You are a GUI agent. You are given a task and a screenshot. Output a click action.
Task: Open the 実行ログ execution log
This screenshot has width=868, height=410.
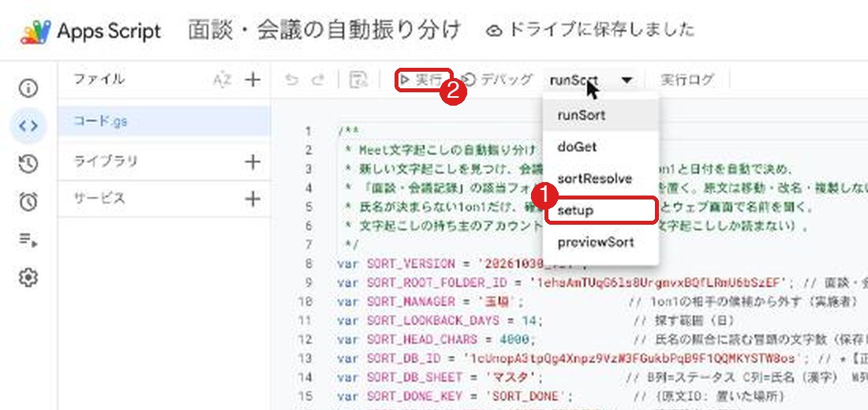pos(687,80)
